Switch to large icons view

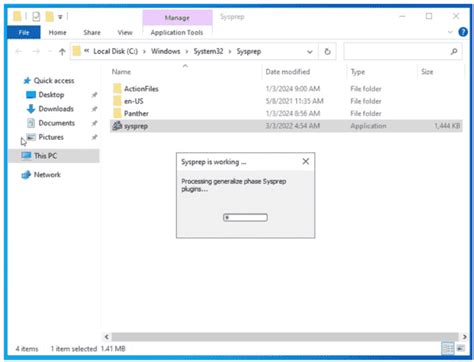point(461,349)
